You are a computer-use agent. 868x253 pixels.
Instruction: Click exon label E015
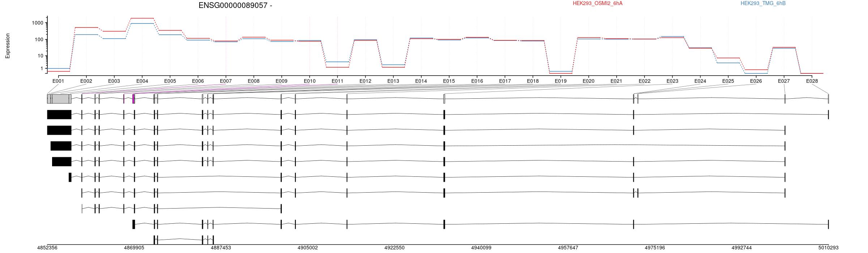point(449,81)
